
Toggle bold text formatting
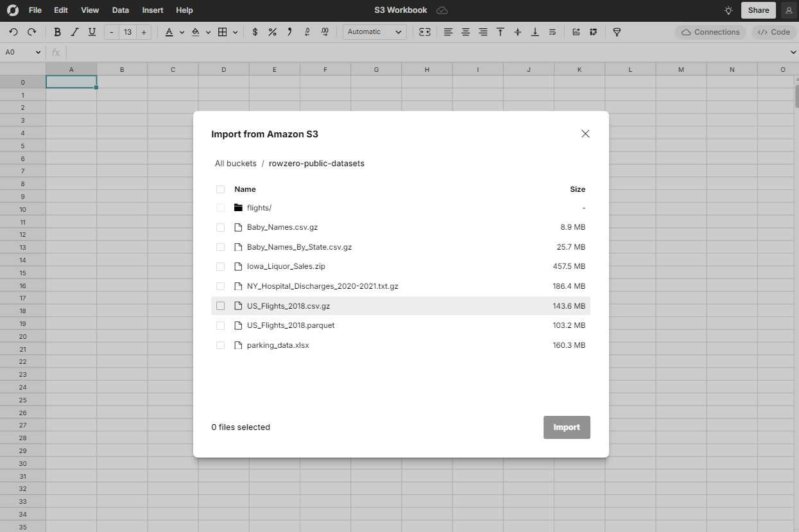pos(57,32)
